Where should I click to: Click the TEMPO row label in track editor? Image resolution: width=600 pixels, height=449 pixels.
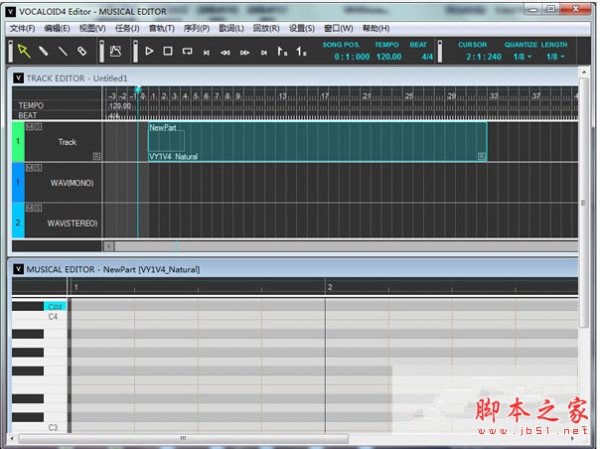click(x=31, y=105)
